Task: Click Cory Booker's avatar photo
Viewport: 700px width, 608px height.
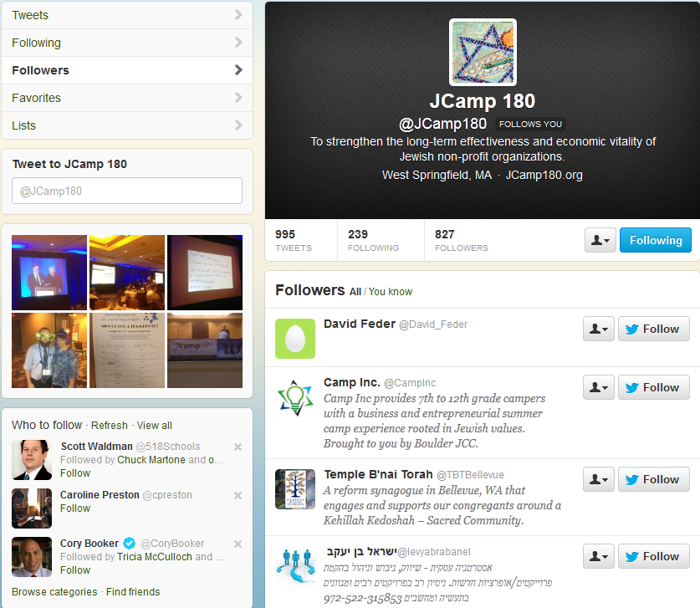Action: [x=32, y=557]
